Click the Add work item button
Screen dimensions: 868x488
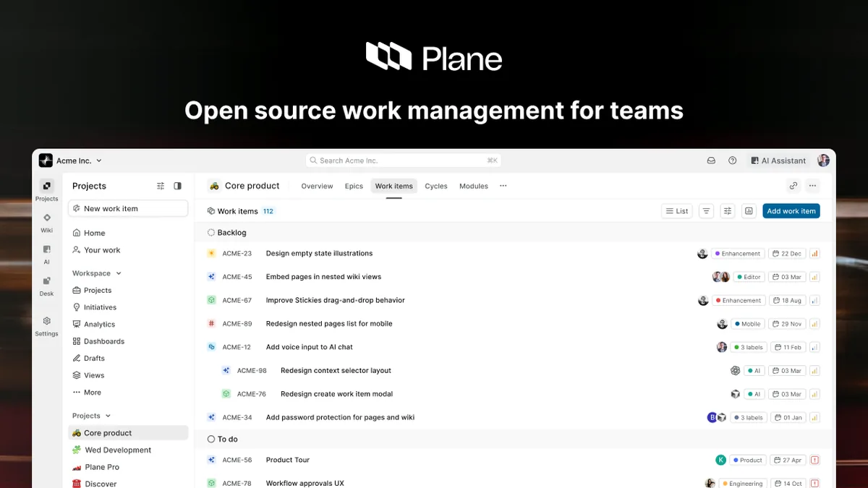791,211
